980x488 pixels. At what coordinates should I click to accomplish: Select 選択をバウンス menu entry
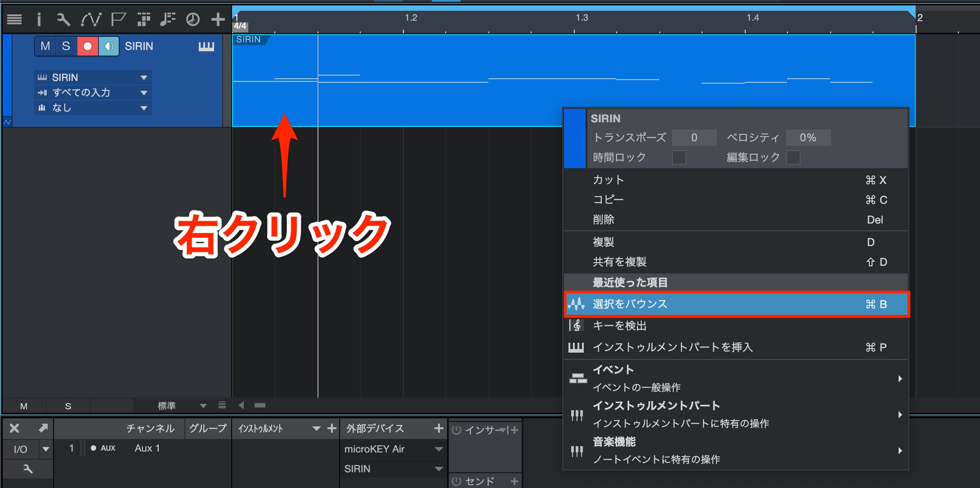tap(737, 304)
